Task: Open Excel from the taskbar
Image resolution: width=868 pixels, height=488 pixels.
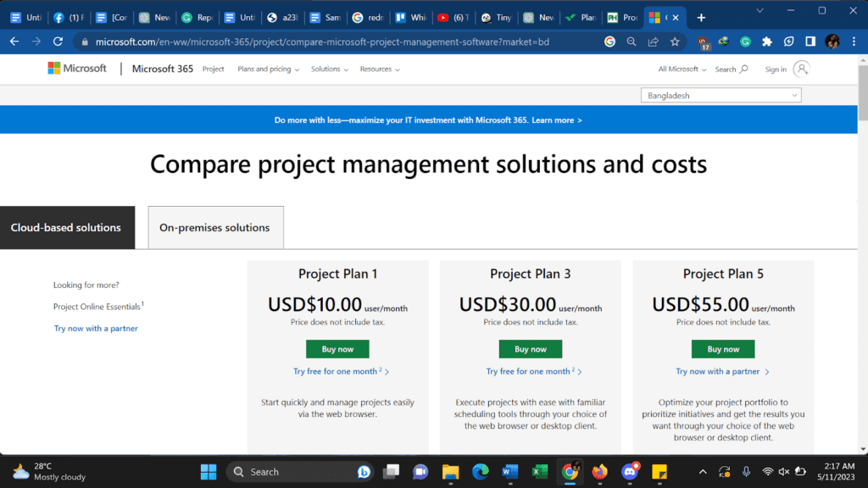Action: [540, 471]
